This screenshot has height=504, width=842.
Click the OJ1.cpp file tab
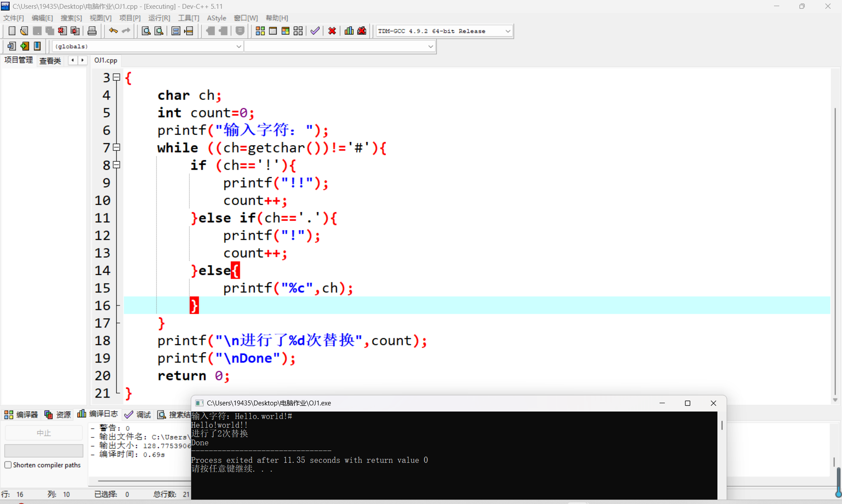106,60
